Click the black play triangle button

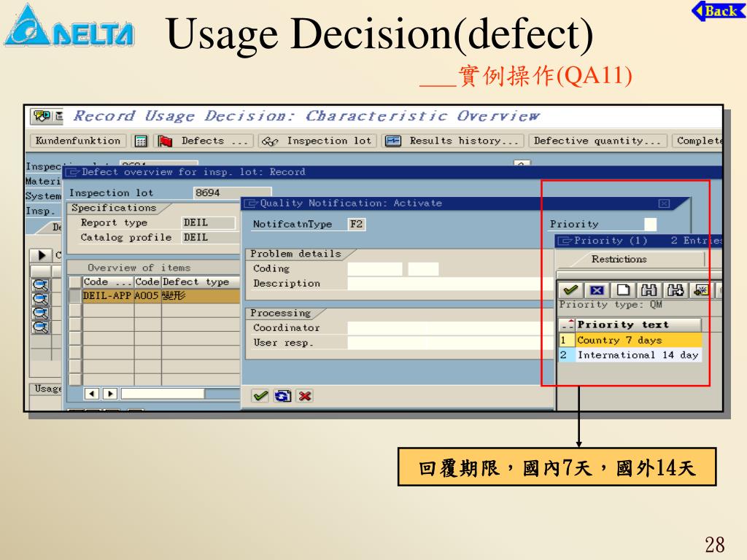[x=42, y=256]
